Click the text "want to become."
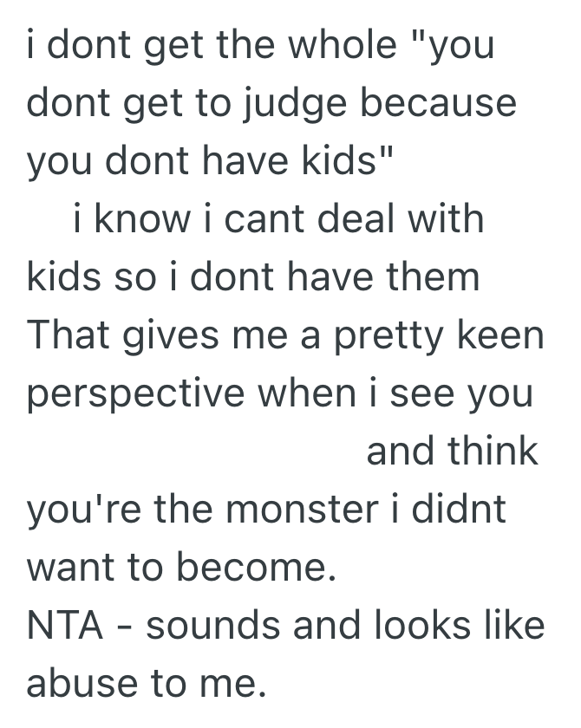Image resolution: width=581 pixels, height=728 pixels. click(180, 568)
